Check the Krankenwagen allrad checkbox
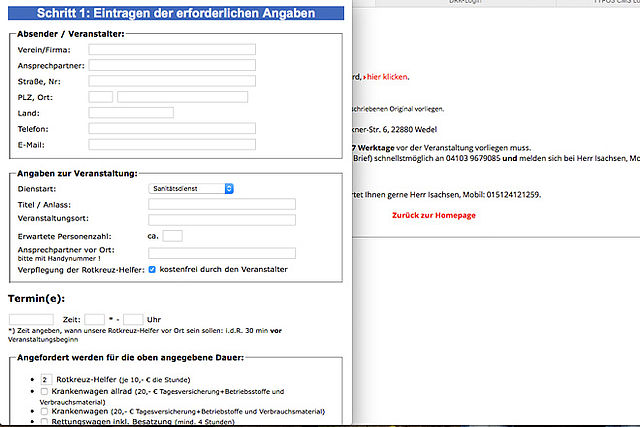 tap(44, 391)
